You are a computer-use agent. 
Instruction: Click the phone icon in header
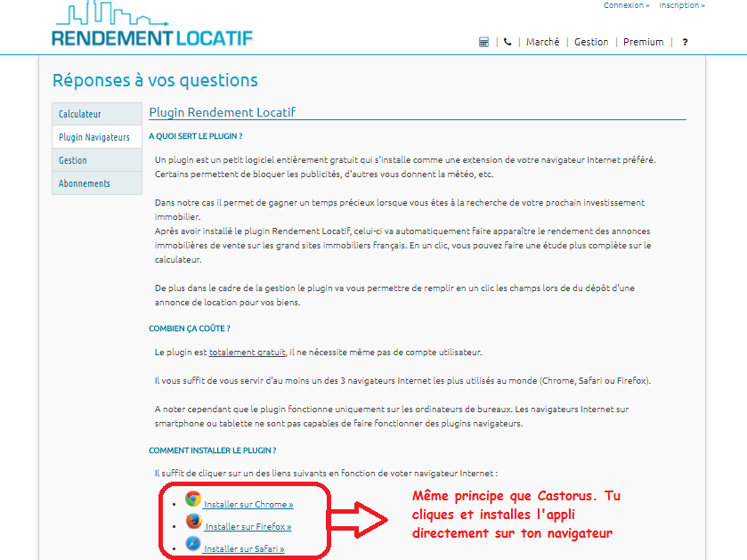click(x=507, y=42)
